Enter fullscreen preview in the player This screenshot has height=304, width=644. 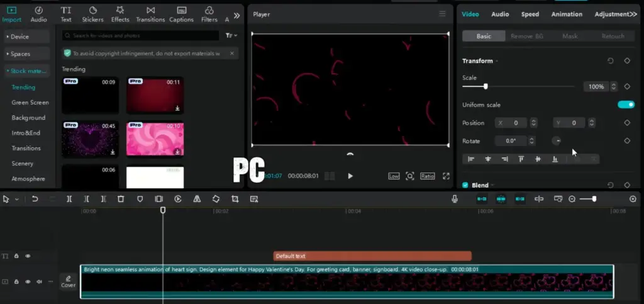tap(446, 176)
